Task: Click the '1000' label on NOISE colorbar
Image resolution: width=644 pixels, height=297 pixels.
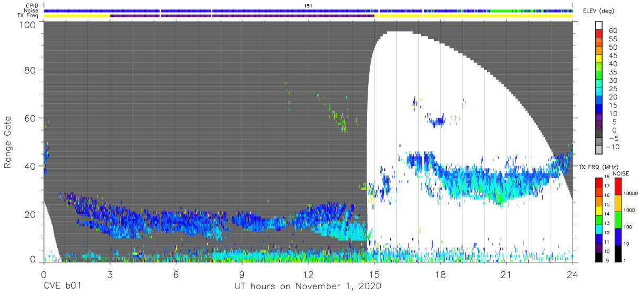Action: pos(630,210)
